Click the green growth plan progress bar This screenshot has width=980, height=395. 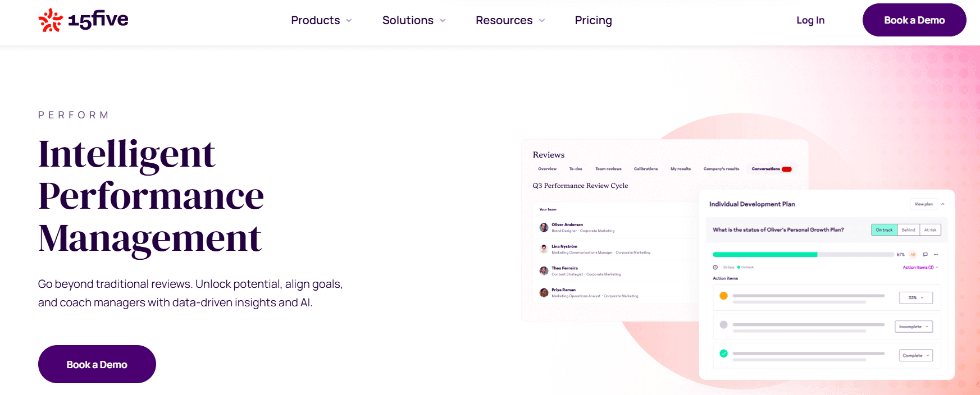coord(765,255)
